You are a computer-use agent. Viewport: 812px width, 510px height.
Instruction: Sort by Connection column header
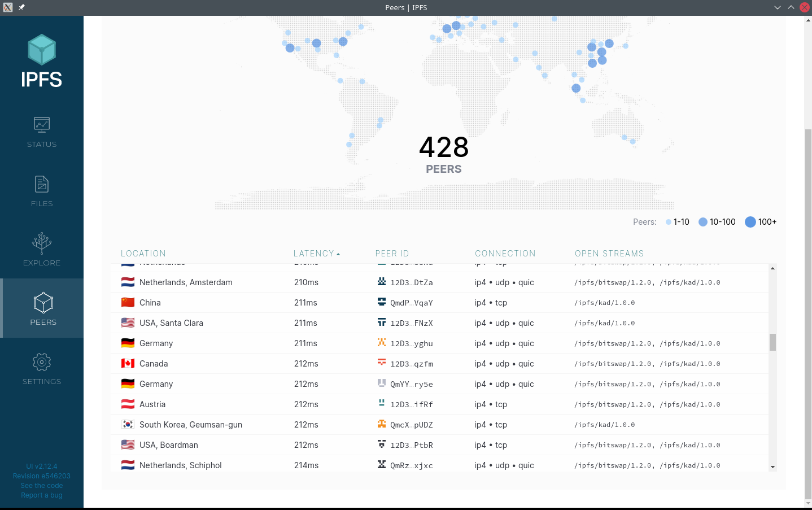pos(505,254)
